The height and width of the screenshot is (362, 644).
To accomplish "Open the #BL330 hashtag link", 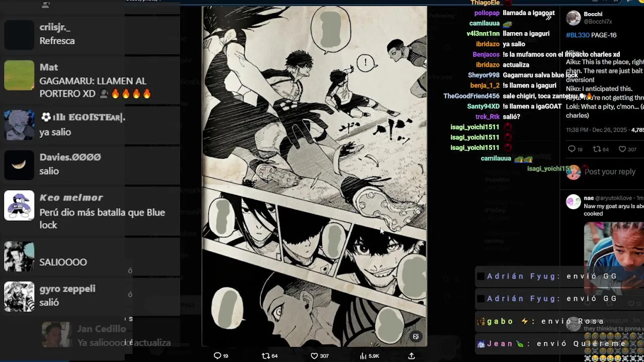I will 578,35.
